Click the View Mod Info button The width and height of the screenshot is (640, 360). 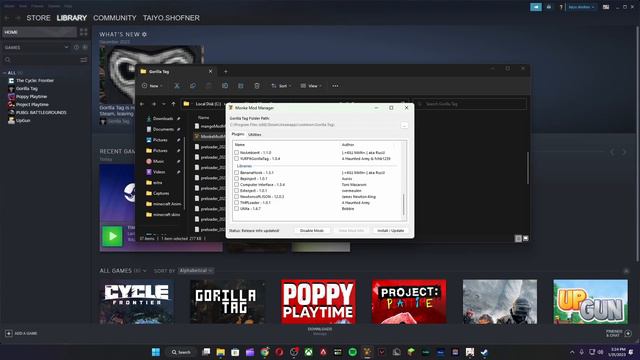[x=351, y=231]
